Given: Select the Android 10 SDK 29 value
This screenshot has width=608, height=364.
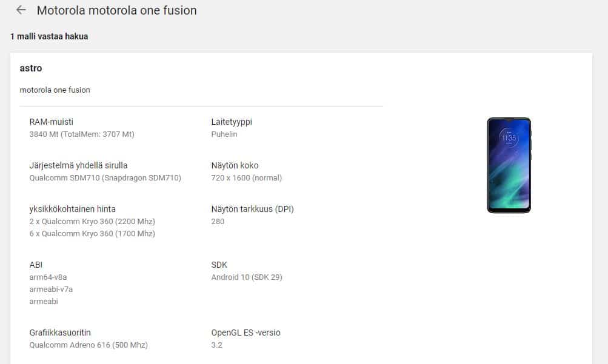Looking at the screenshot, I should 247,277.
